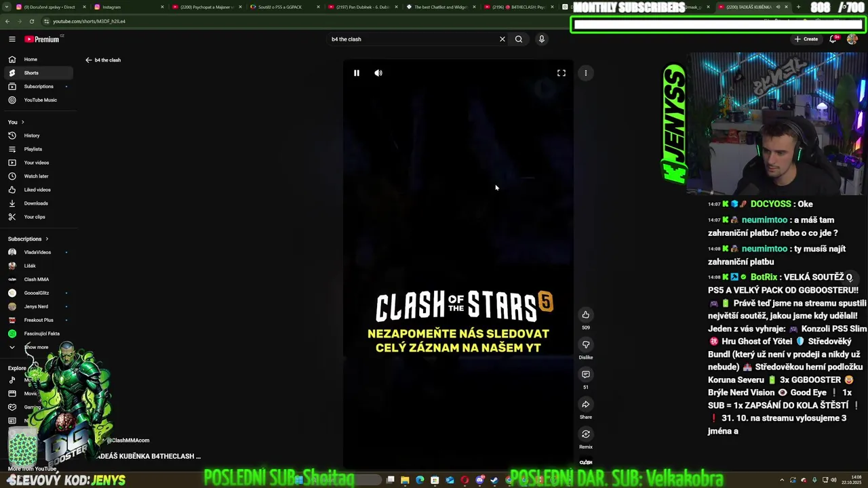Open Freakout Plus channel subscription
Screen dimensions: 868x488
point(38,320)
